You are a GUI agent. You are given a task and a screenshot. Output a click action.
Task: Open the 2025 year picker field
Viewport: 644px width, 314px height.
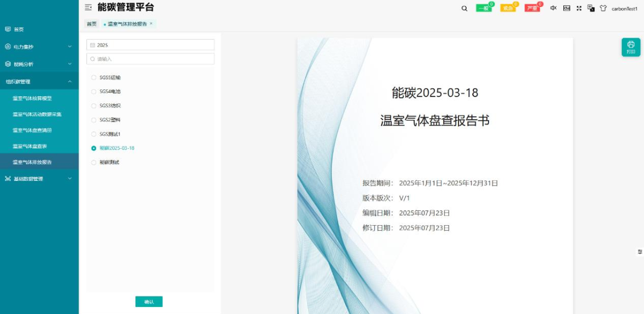click(151, 45)
